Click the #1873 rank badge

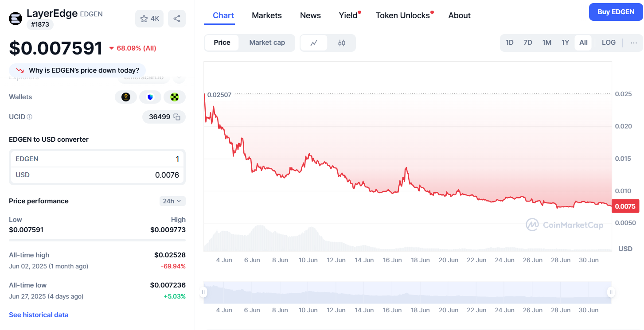[40, 24]
